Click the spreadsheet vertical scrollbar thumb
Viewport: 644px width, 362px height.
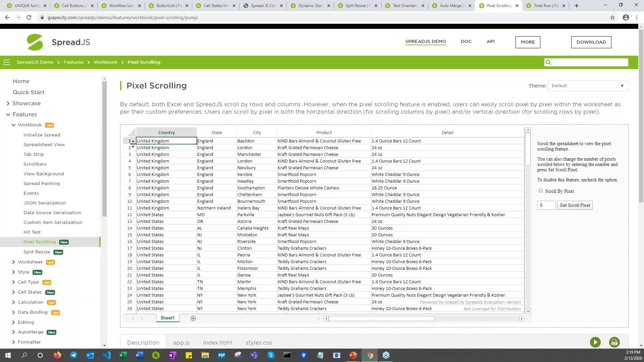[528, 149]
